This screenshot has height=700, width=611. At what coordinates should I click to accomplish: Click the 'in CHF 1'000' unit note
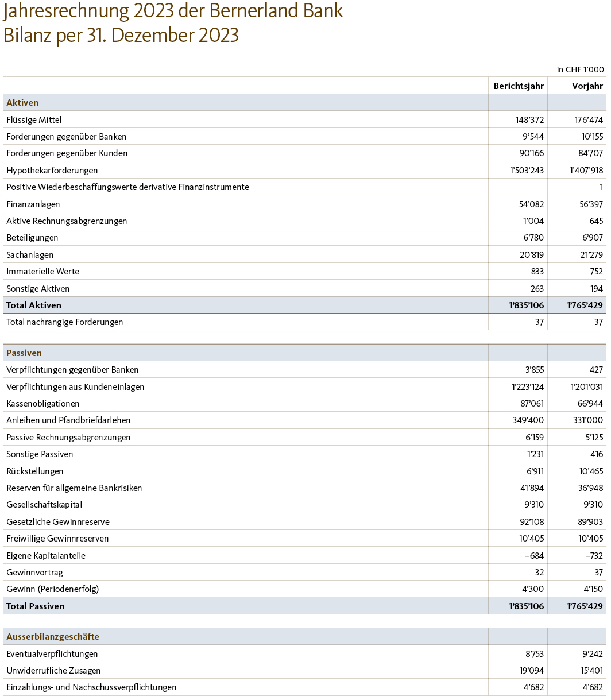point(580,69)
